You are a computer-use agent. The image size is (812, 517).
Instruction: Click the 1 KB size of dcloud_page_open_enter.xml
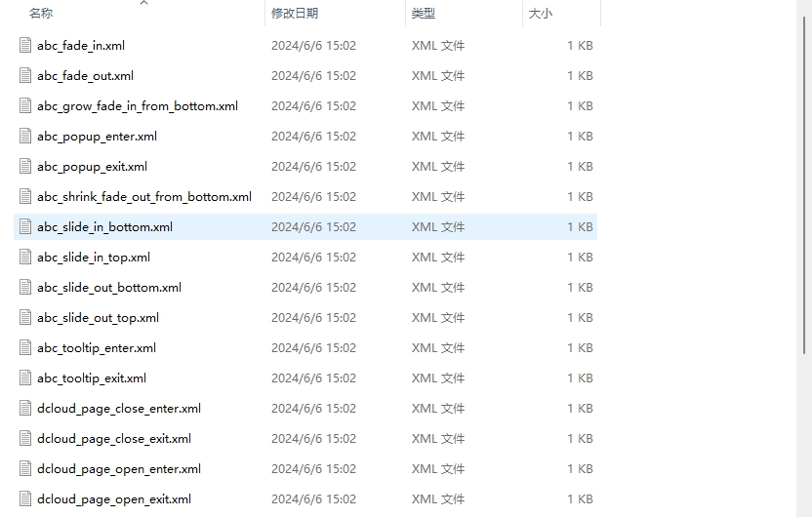pyautogui.click(x=580, y=469)
